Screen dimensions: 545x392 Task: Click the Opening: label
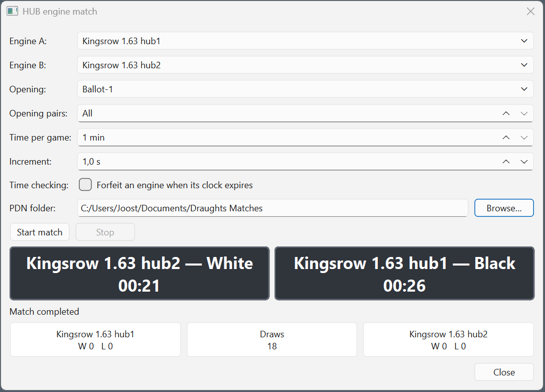click(x=28, y=89)
